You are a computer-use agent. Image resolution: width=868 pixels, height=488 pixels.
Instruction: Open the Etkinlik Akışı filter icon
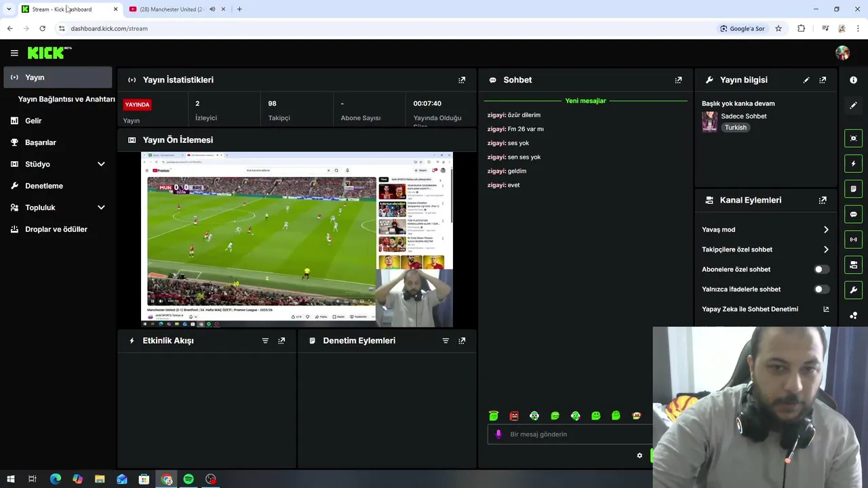click(265, 341)
